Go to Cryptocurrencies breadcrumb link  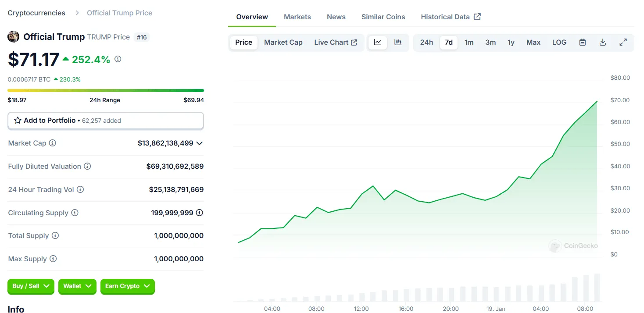pos(36,13)
